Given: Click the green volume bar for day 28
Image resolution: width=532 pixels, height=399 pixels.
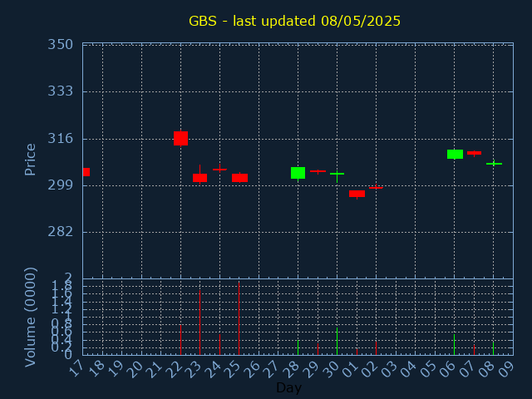Looking at the screenshot, I should [298, 347].
